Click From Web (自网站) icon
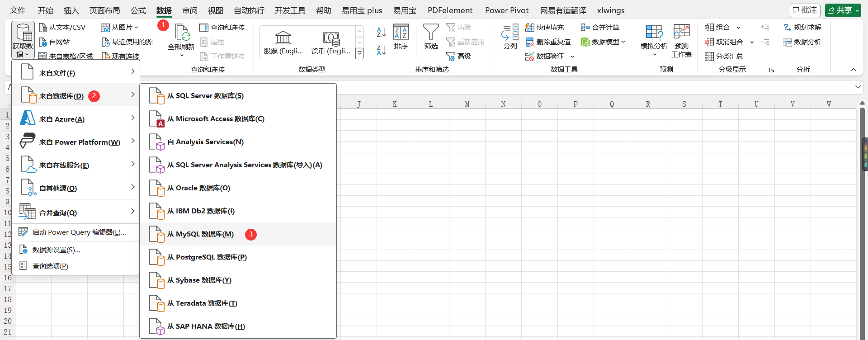 [43, 42]
